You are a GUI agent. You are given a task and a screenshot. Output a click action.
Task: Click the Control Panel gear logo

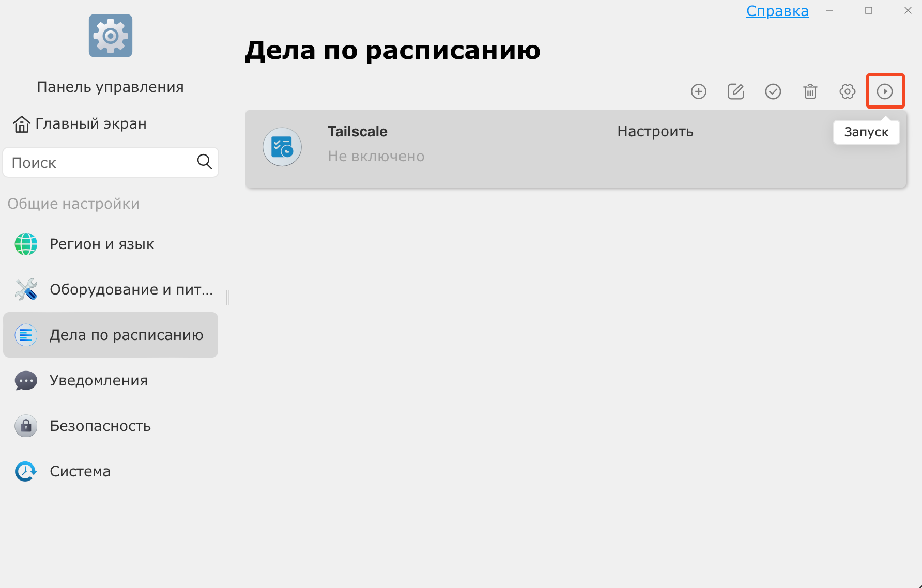point(111,36)
